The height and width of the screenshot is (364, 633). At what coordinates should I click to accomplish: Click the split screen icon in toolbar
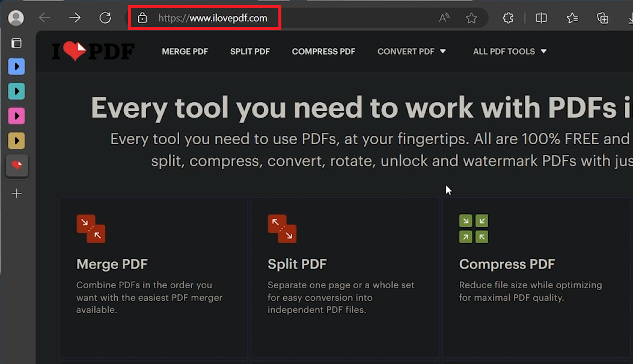[x=540, y=18]
